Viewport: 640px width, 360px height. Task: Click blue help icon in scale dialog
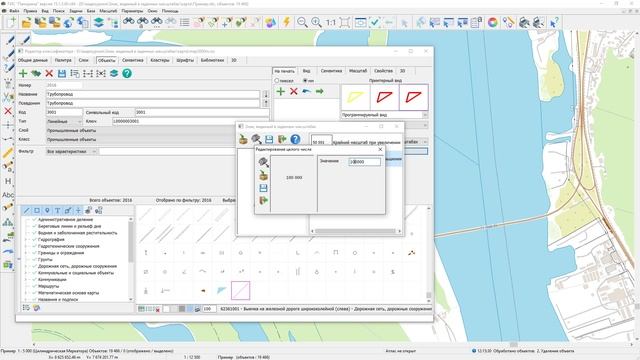point(295,139)
